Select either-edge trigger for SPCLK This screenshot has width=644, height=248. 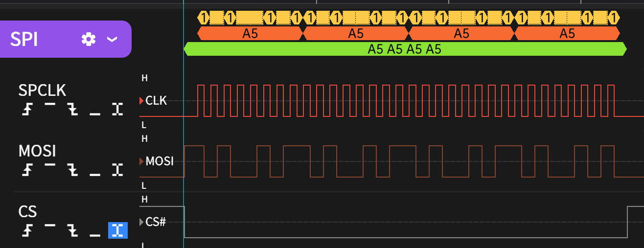click(x=117, y=110)
